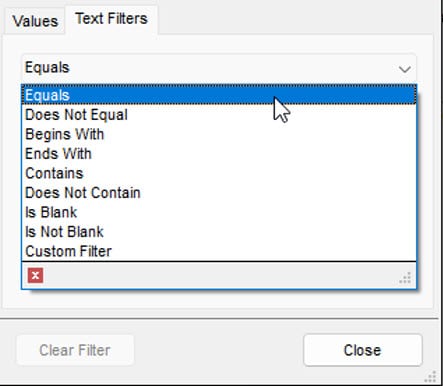Select the highlighted Equals option
443x386 pixels.
[219, 95]
